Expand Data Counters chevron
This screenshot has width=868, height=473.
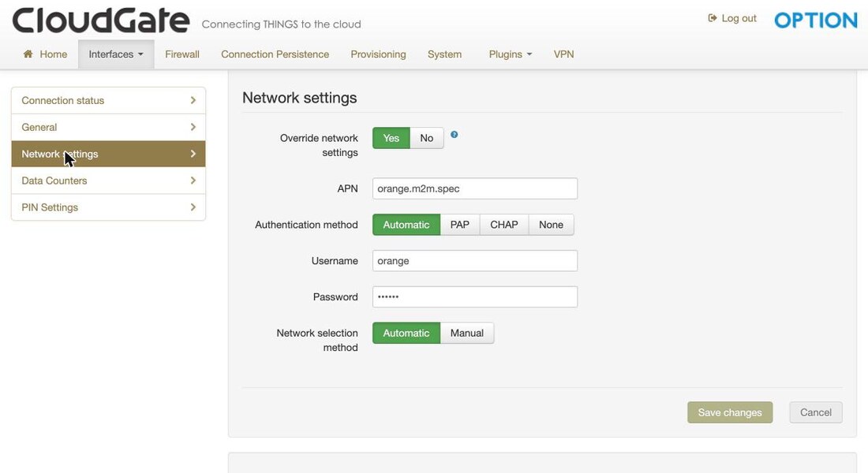tap(193, 181)
